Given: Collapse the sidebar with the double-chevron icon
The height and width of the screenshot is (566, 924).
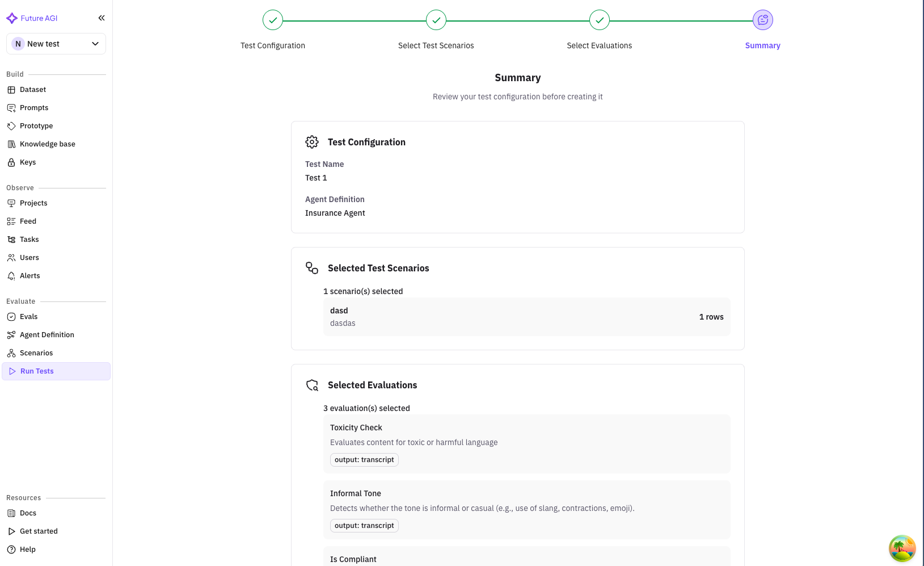Looking at the screenshot, I should [x=102, y=18].
